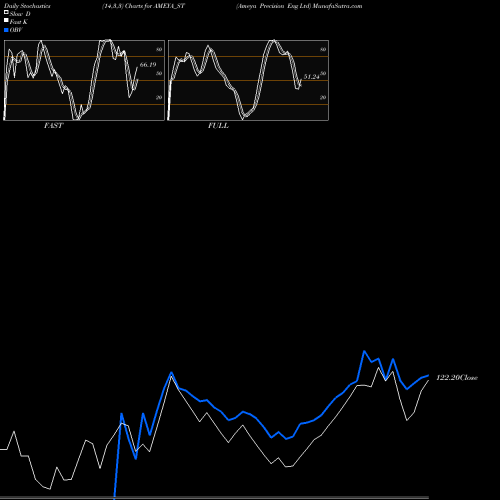
Task: Select the 'Fast K' legend label
Action: pos(19,22)
